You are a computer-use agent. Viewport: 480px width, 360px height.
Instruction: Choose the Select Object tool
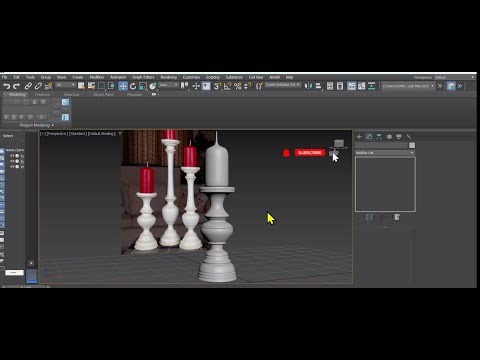pos(81,86)
